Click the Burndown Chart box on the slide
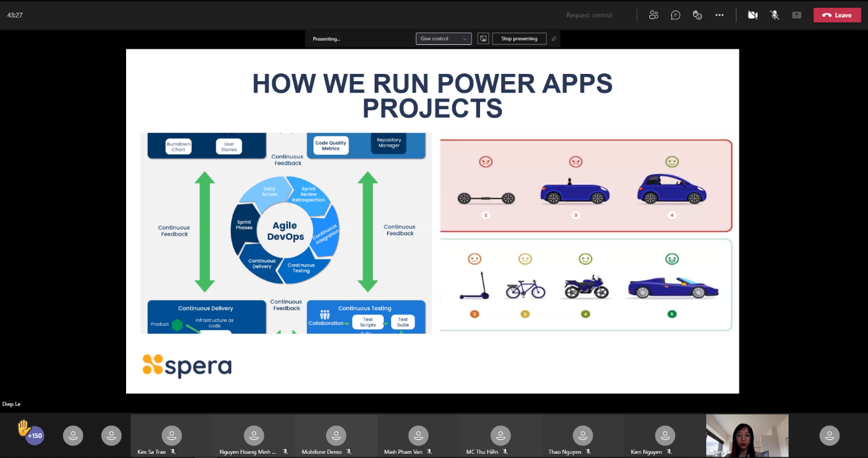Screen dimensions: 868x458 (x=179, y=147)
